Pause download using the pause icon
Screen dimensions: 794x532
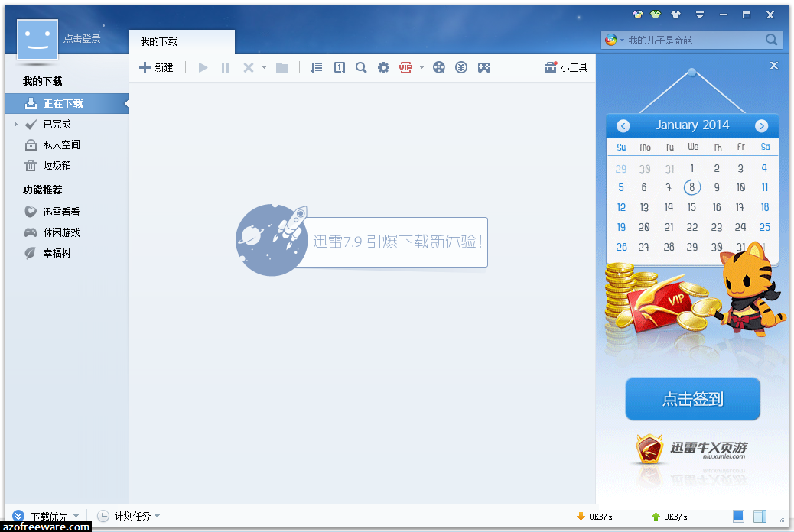point(226,67)
